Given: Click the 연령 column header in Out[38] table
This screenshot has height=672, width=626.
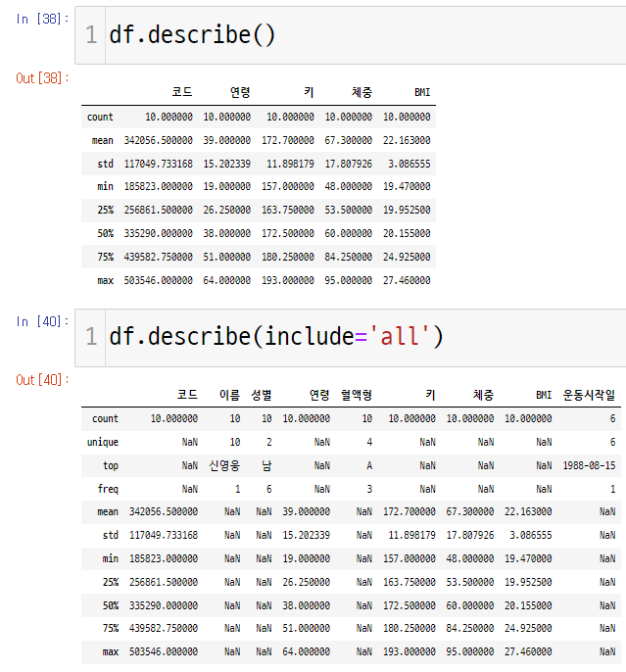Looking at the screenshot, I should (240, 92).
